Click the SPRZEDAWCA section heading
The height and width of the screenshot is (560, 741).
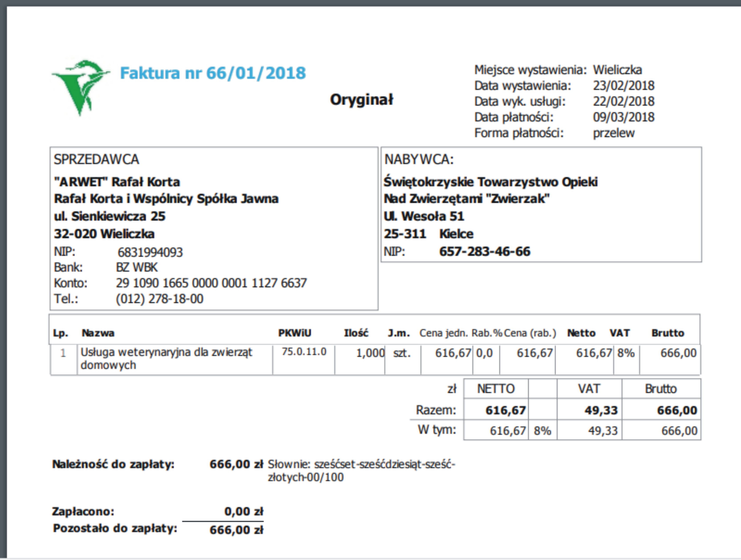point(96,160)
